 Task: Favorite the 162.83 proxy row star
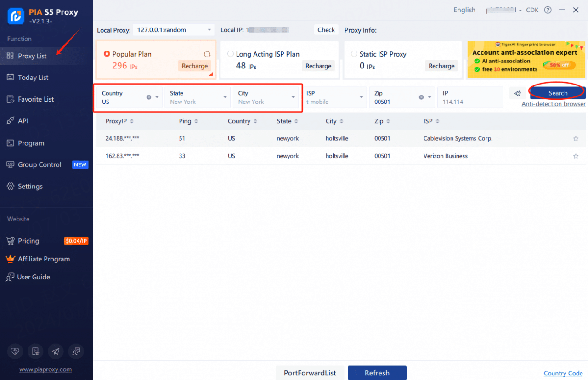(x=576, y=156)
